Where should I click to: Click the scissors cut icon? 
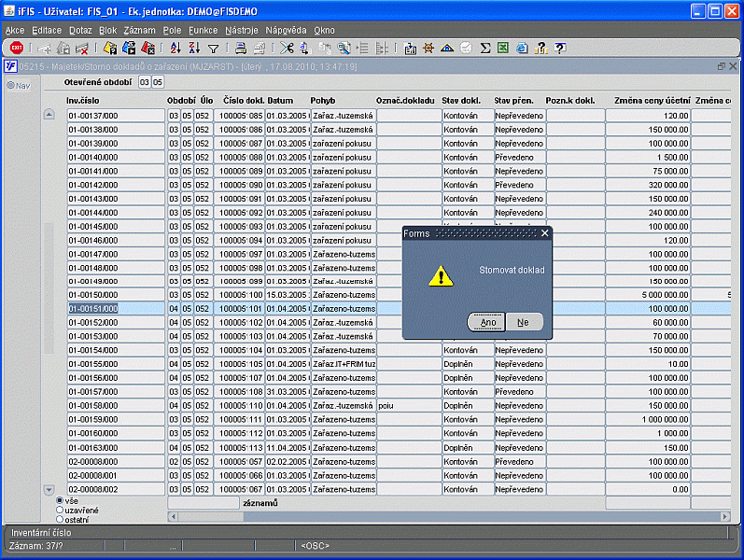[x=287, y=48]
